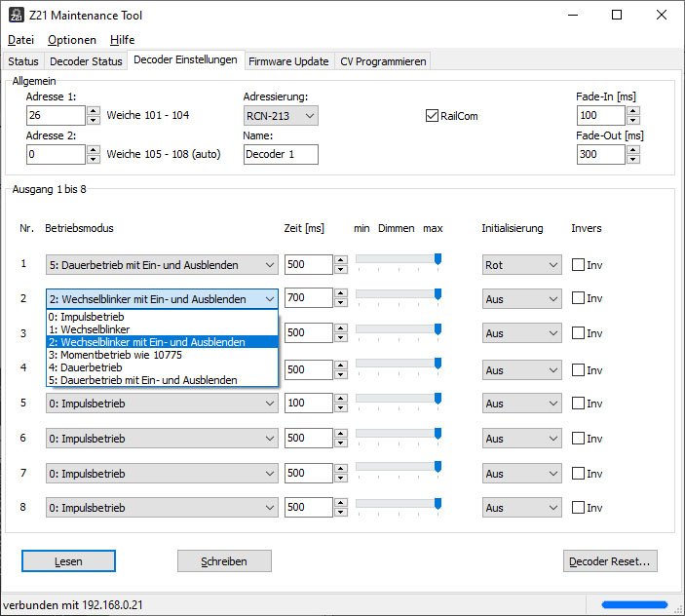The height and width of the screenshot is (616, 685).
Task: Open Initialisierung dropdown for output 8
Action: [x=521, y=508]
